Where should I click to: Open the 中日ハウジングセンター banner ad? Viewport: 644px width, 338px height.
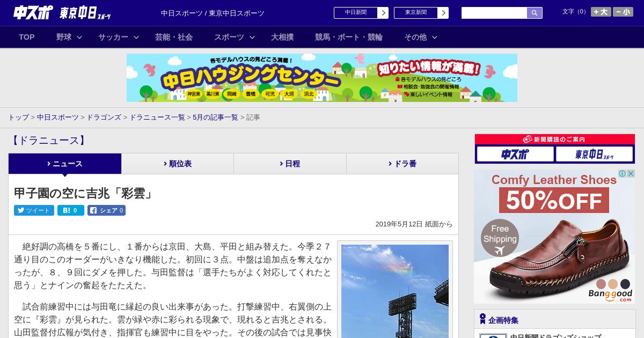point(322,78)
